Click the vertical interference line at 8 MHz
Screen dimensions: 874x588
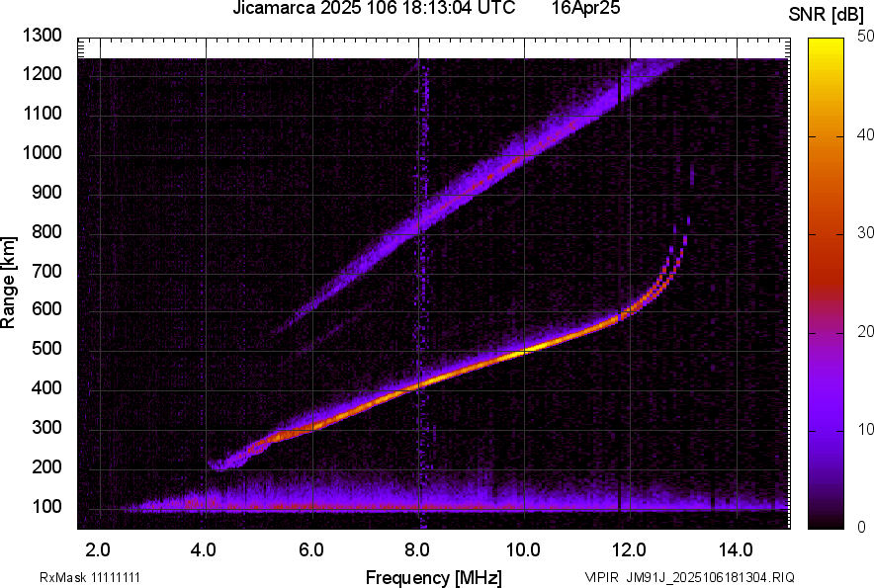pos(423,293)
